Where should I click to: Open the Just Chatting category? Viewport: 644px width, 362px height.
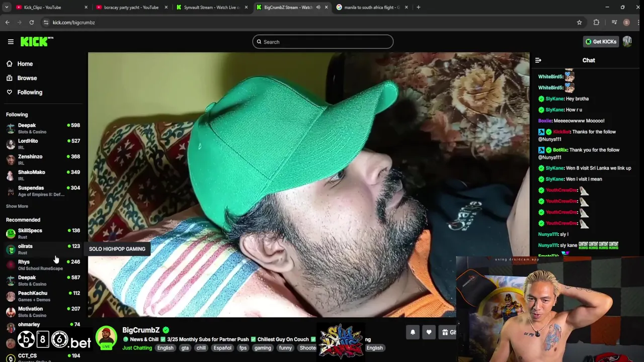tap(137, 348)
